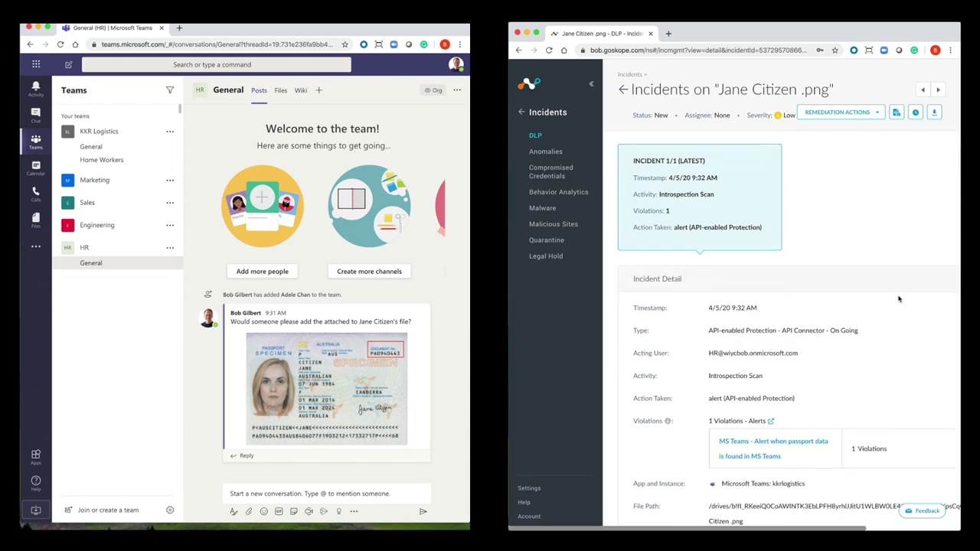Select Malware in the Incidents menu
This screenshot has width=980, height=551.
pos(542,208)
